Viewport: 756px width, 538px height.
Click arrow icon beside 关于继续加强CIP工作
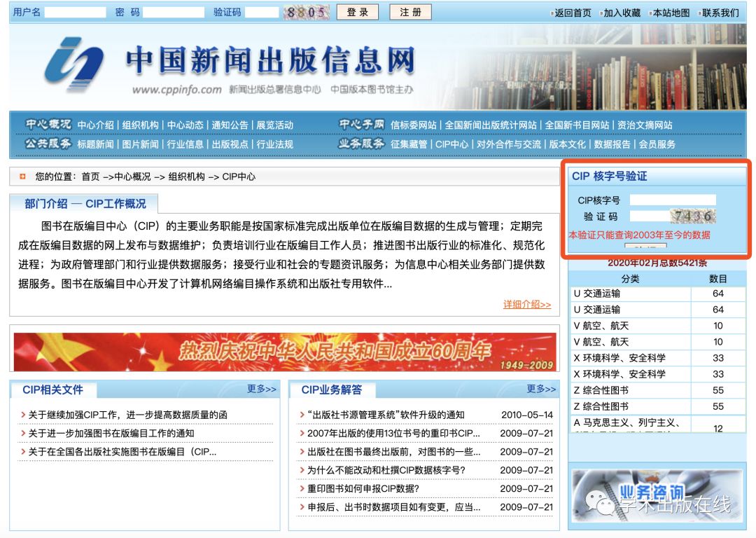coord(23,415)
